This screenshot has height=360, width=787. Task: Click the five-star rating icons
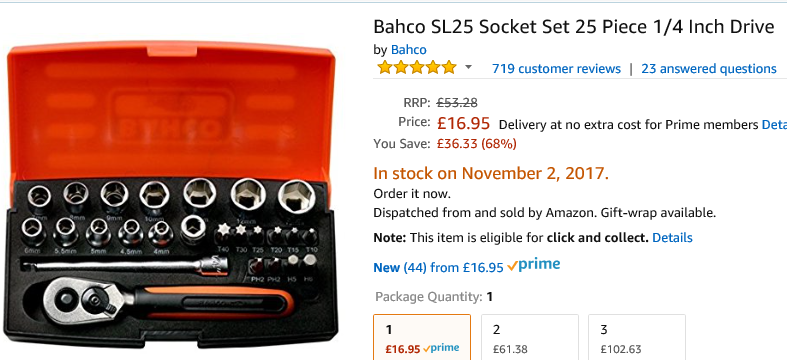point(417,67)
